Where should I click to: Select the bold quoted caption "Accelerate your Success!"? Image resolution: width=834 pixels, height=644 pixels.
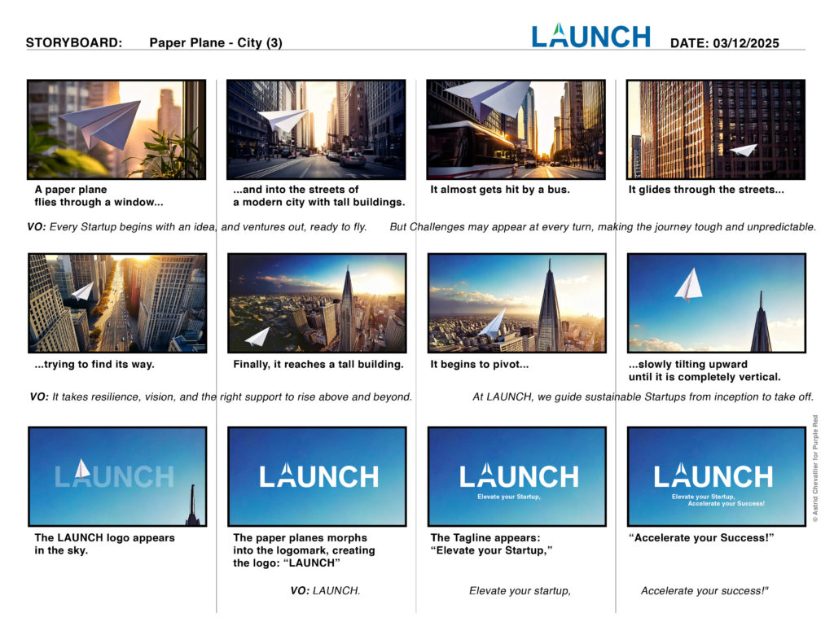[x=701, y=537]
